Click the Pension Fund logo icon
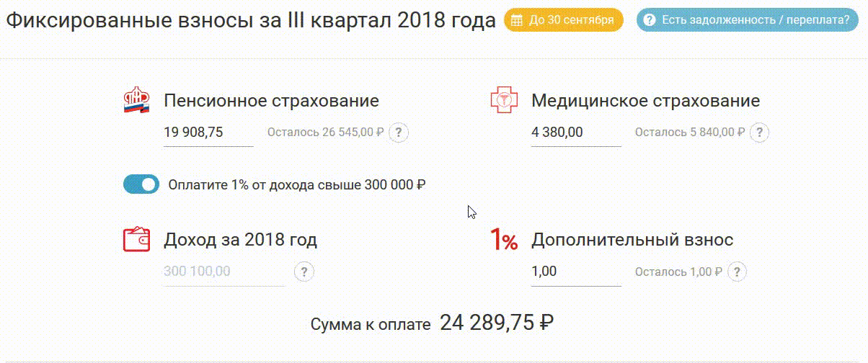Image resolution: width=868 pixels, height=363 pixels. (x=137, y=101)
